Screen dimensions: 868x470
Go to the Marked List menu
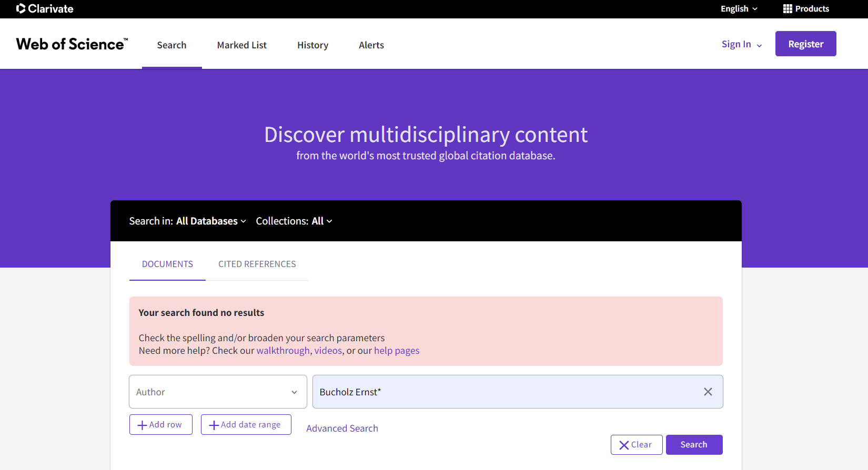241,45
